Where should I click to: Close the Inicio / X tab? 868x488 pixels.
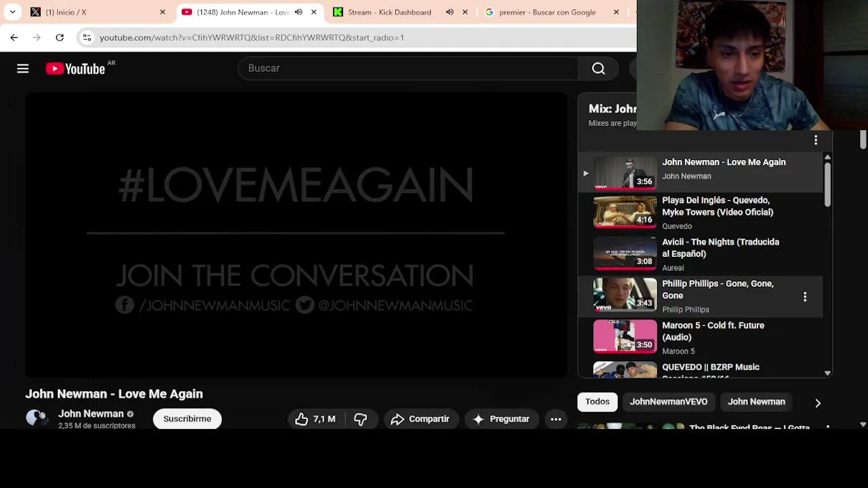(x=163, y=12)
